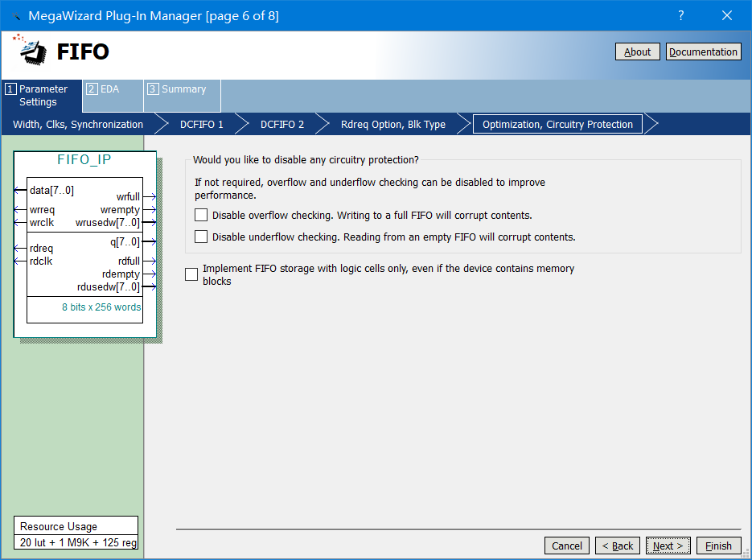Select the rdclk port label
This screenshot has width=752, height=560.
[x=41, y=261]
